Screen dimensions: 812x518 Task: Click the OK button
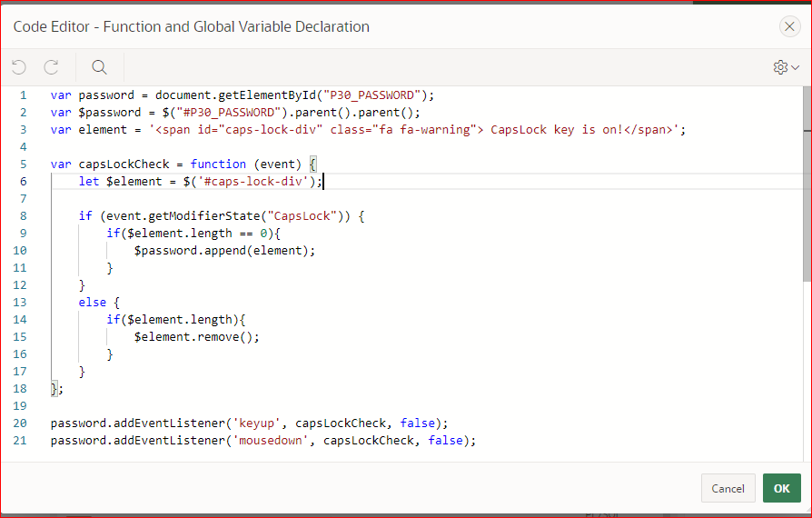coord(781,489)
